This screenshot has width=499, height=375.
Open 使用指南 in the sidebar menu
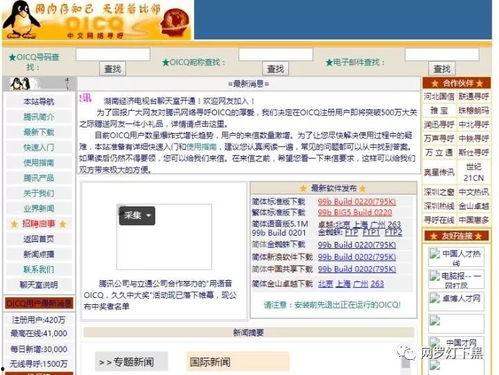39,163
